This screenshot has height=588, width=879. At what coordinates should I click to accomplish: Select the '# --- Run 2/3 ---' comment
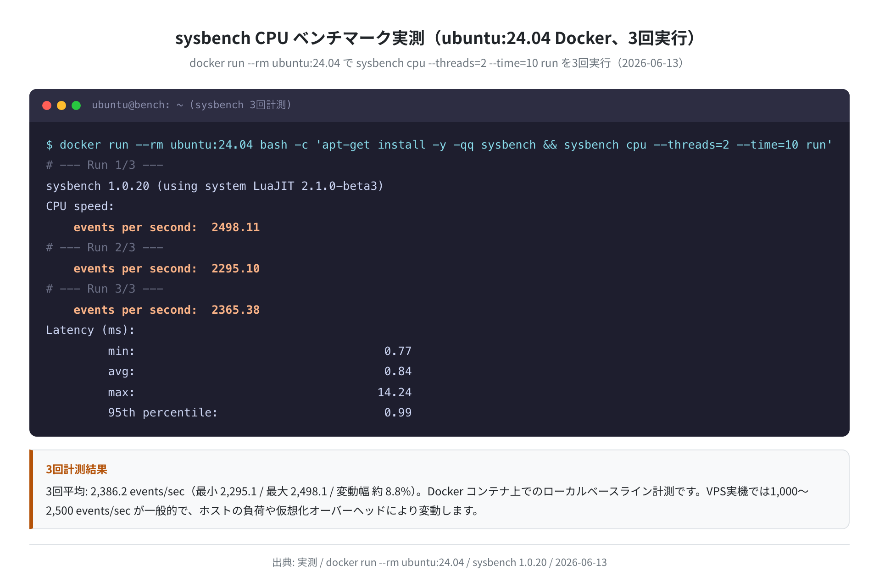tap(105, 248)
